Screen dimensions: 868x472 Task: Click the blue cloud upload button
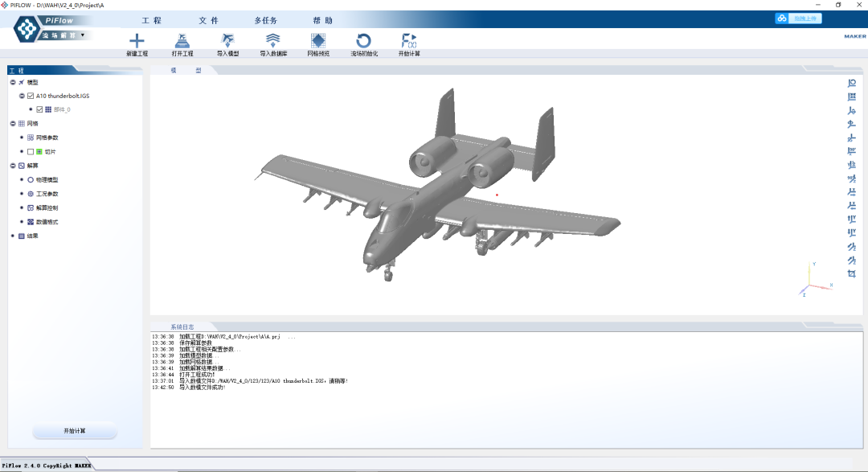pyautogui.click(x=798, y=18)
